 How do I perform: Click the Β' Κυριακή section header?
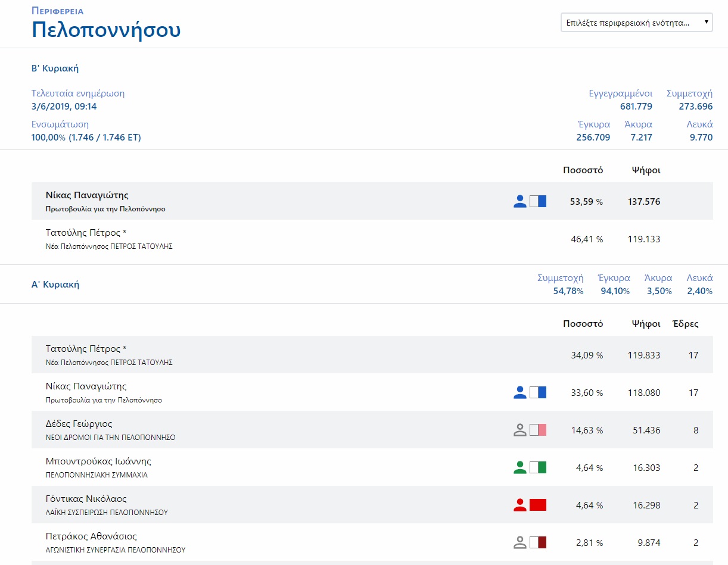[55, 68]
